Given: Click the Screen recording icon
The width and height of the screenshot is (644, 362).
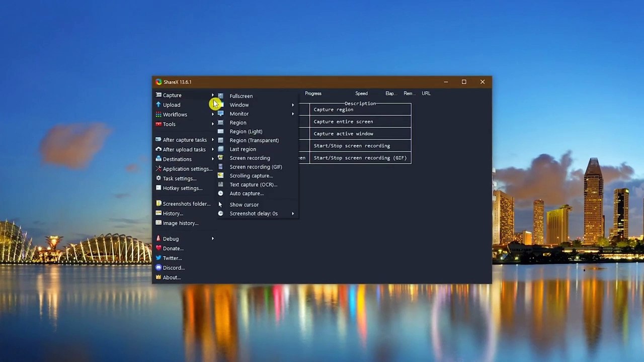Looking at the screenshot, I should click(220, 158).
